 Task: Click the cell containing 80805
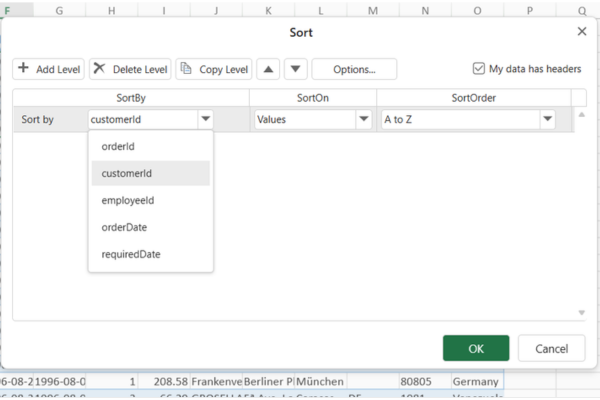(x=425, y=382)
